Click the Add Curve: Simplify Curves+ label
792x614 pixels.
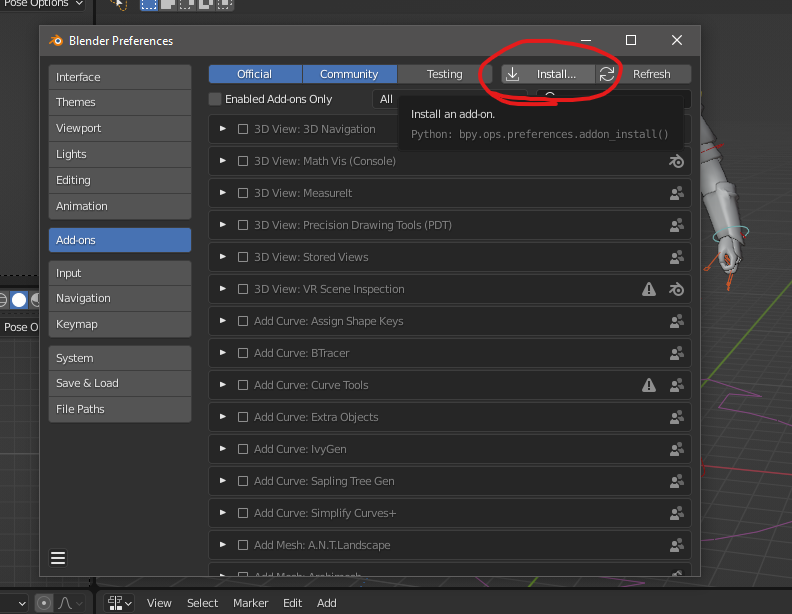click(325, 513)
